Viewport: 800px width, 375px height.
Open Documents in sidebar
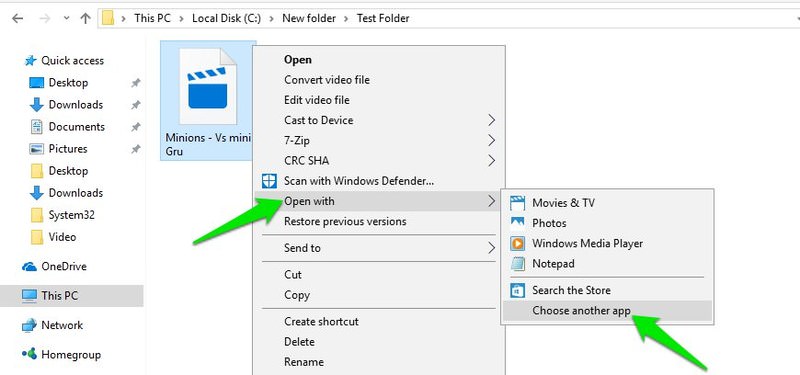tap(77, 127)
